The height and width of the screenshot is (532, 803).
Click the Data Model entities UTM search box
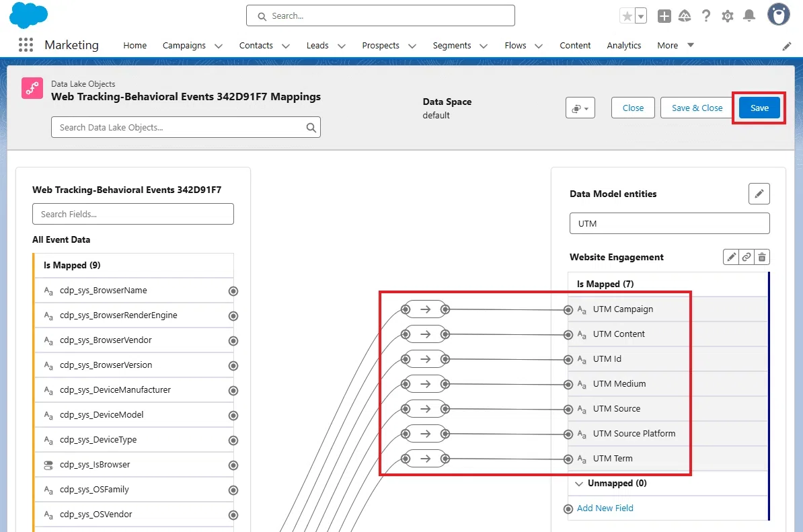[x=669, y=224]
